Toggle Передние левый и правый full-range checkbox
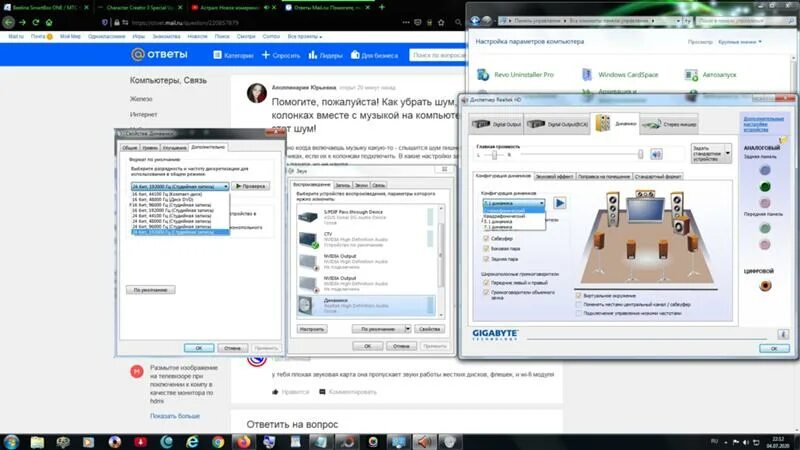 point(486,282)
